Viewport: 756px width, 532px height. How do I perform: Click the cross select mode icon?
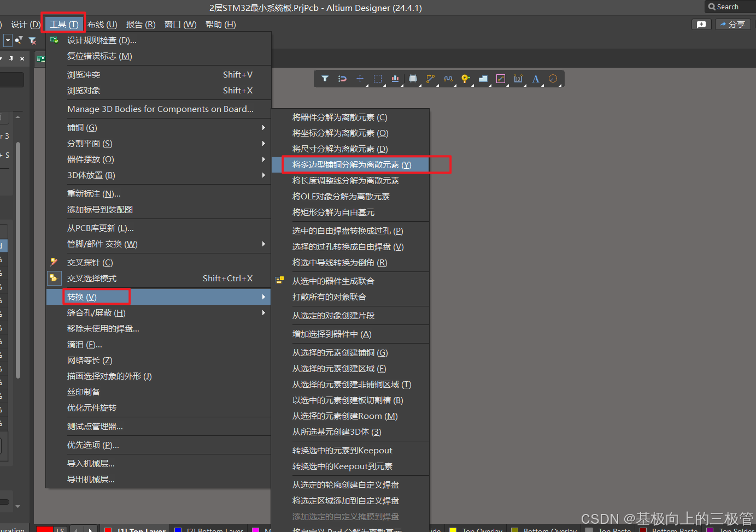click(54, 278)
